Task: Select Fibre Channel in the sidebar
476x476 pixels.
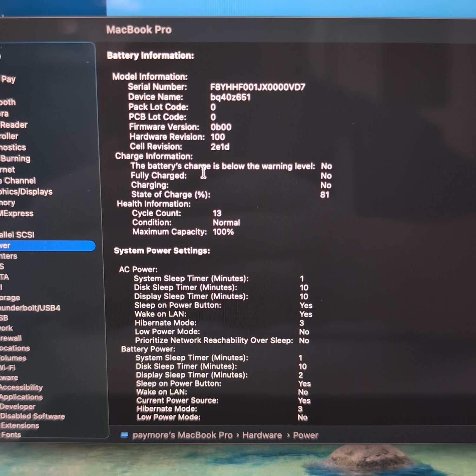Action: [18, 181]
